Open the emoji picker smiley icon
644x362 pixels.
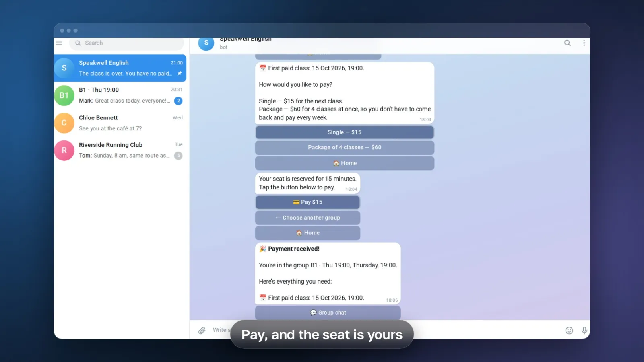(x=569, y=330)
